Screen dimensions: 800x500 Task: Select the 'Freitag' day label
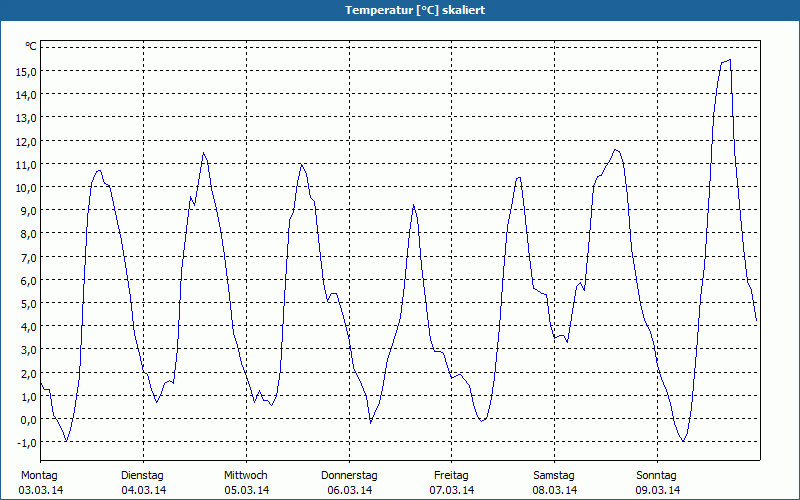451,476
